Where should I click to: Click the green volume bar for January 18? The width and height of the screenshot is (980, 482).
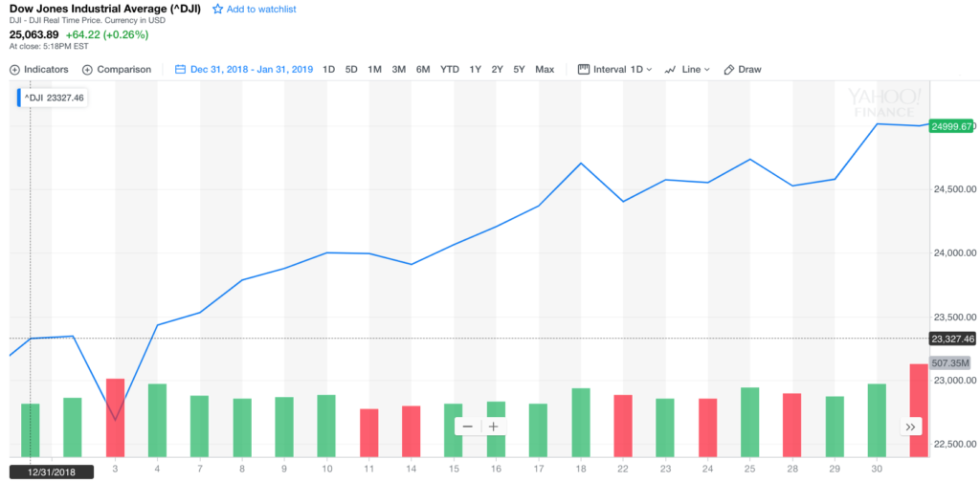coord(581,423)
